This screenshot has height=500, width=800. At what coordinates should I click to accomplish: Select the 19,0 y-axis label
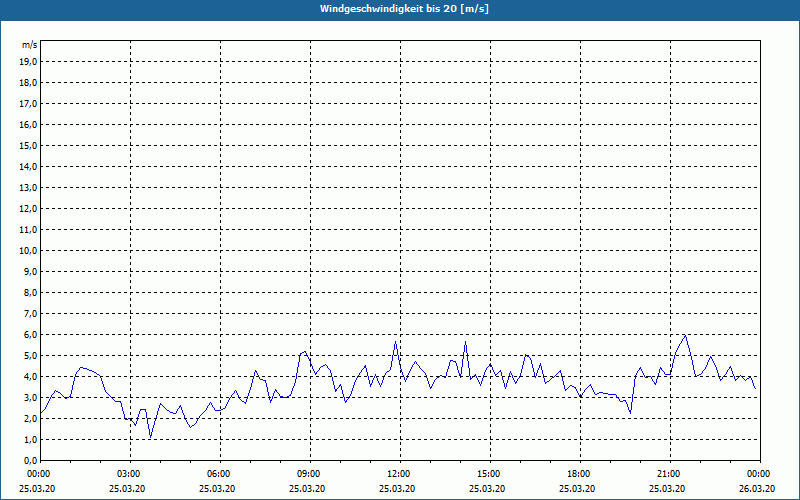click(29, 62)
